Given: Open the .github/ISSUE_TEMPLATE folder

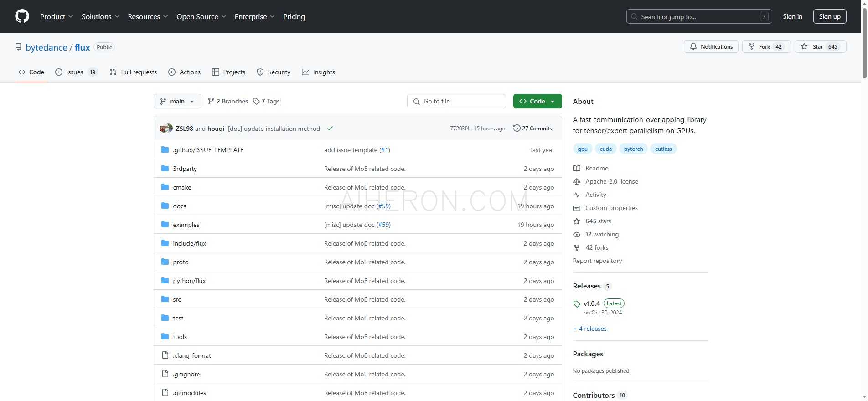Looking at the screenshot, I should [x=208, y=150].
